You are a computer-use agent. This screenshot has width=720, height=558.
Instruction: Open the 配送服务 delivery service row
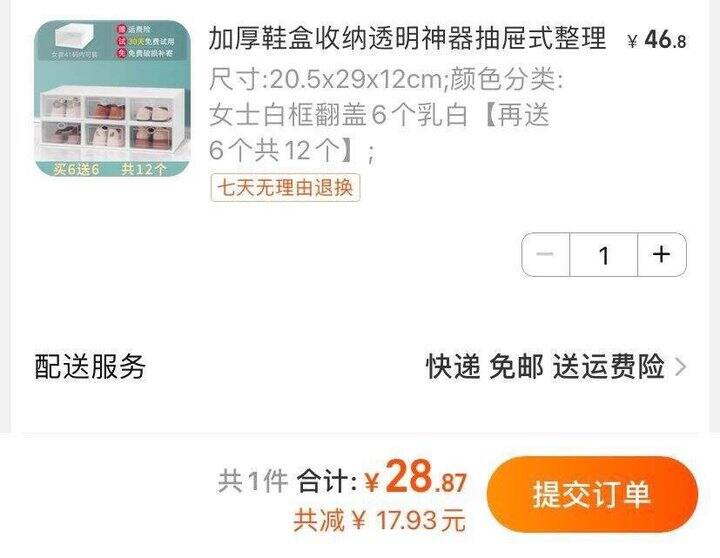[x=360, y=366]
